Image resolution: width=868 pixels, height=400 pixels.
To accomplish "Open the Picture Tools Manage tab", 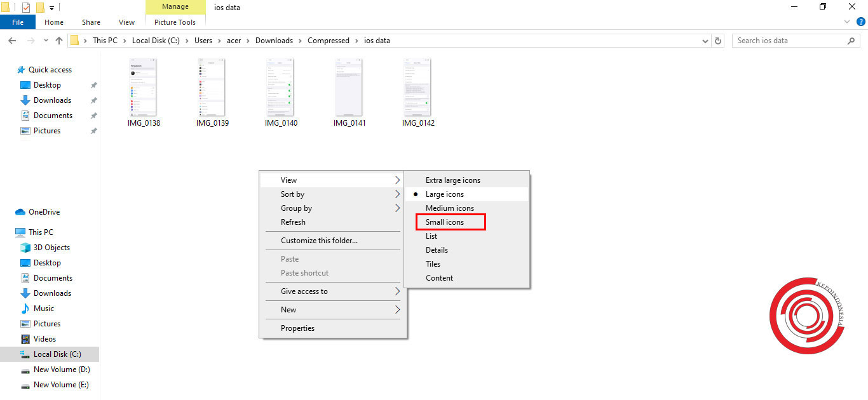I will tap(175, 6).
